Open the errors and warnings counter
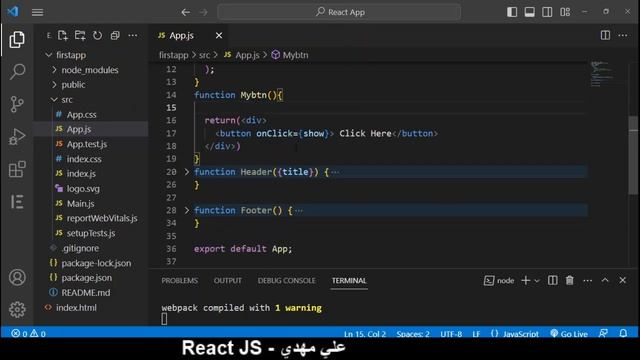This screenshot has width=640, height=360. coord(28,333)
